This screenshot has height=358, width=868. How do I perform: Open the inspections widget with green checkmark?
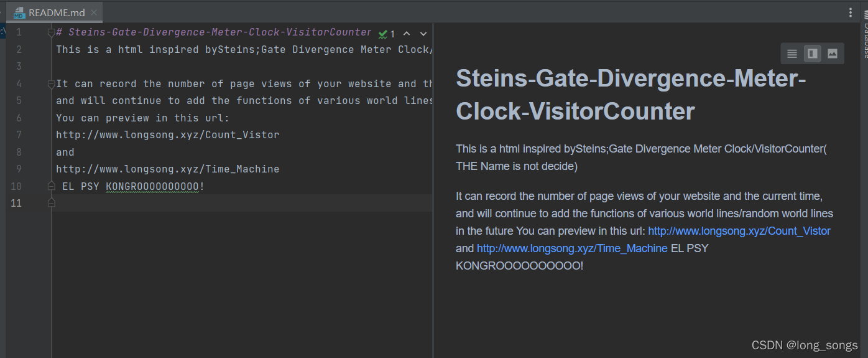coord(387,34)
